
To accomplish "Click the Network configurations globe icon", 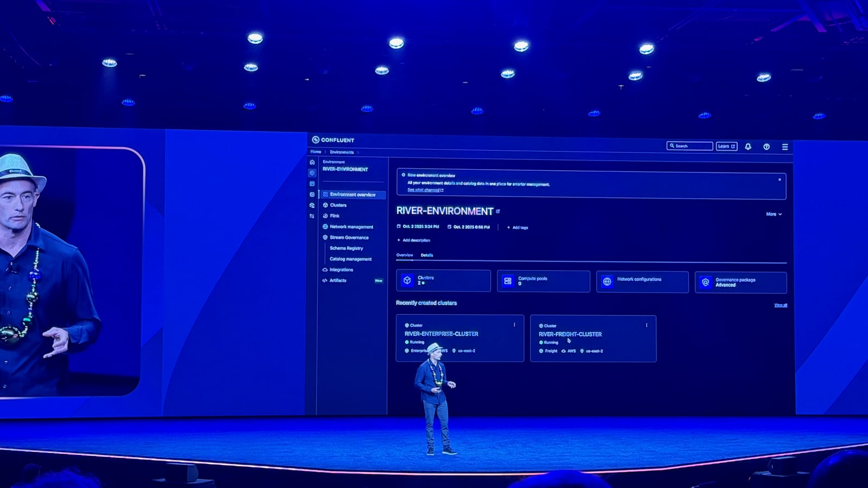I will pos(607,281).
